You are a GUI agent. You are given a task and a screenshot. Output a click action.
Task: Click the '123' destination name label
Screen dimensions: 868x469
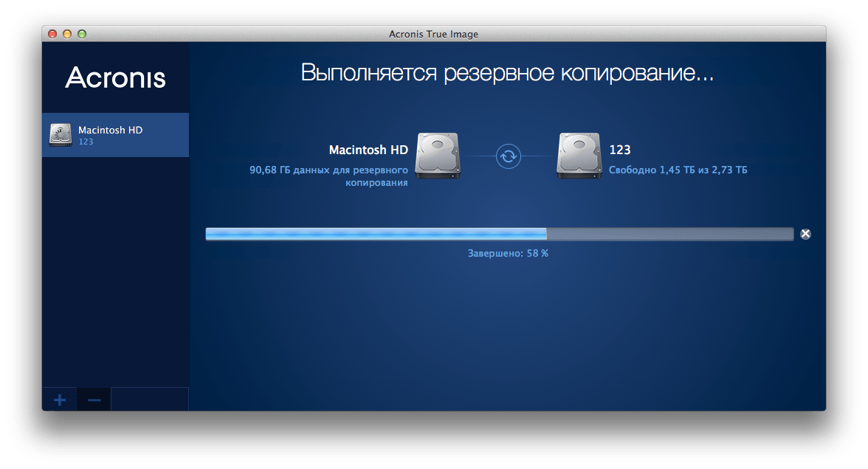620,150
